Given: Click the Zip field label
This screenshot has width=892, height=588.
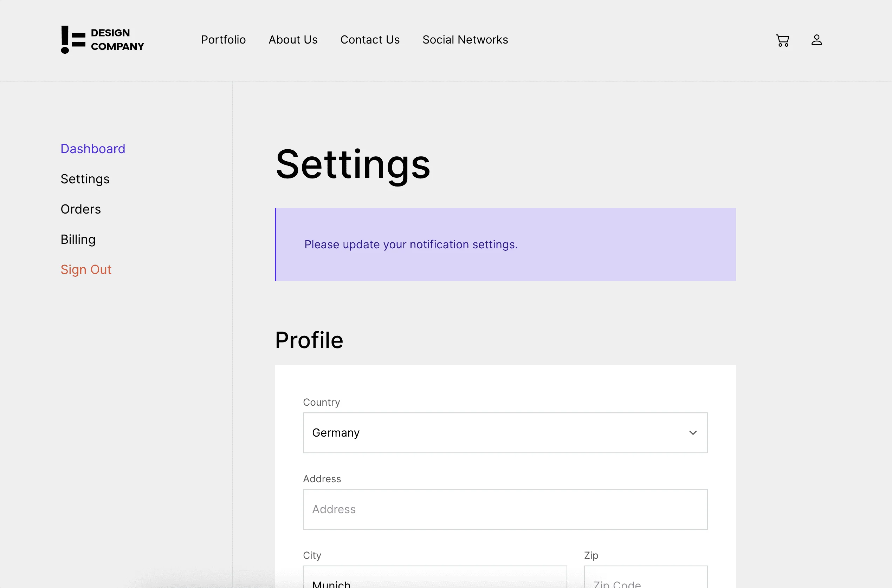Looking at the screenshot, I should [x=591, y=555].
